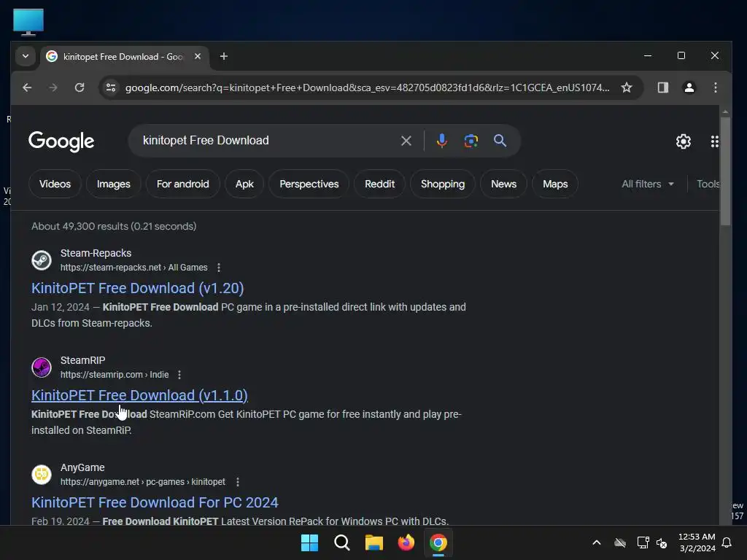This screenshot has width=747, height=560.
Task: Reload the current page
Action: 80,87
